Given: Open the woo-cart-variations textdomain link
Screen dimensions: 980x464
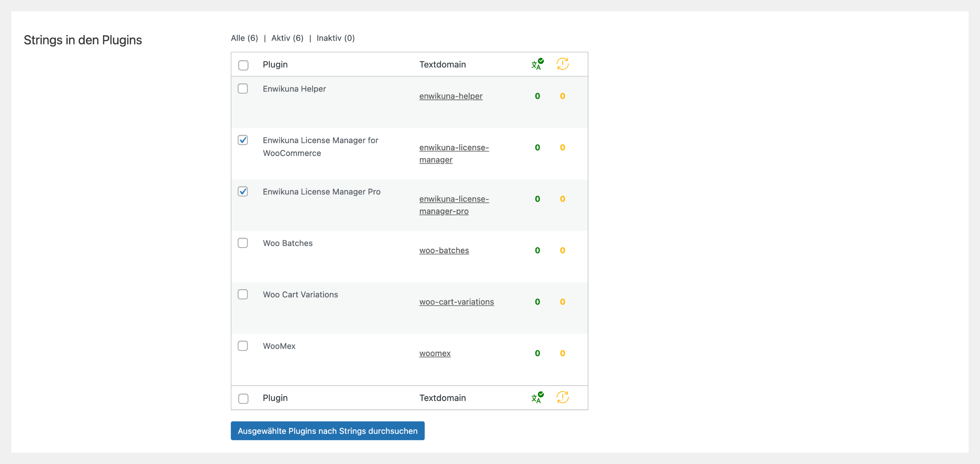Looking at the screenshot, I should pos(456,302).
